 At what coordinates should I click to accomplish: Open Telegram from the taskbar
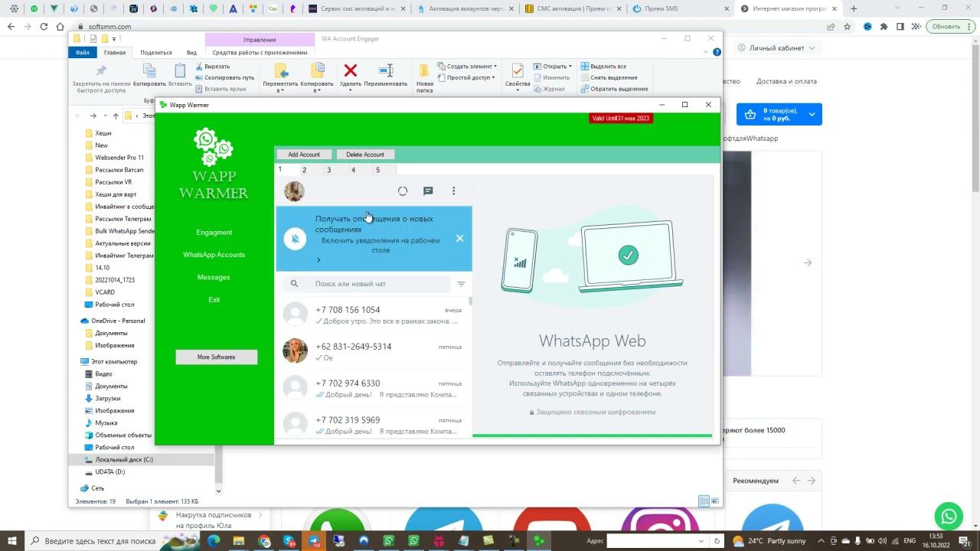coord(314,541)
